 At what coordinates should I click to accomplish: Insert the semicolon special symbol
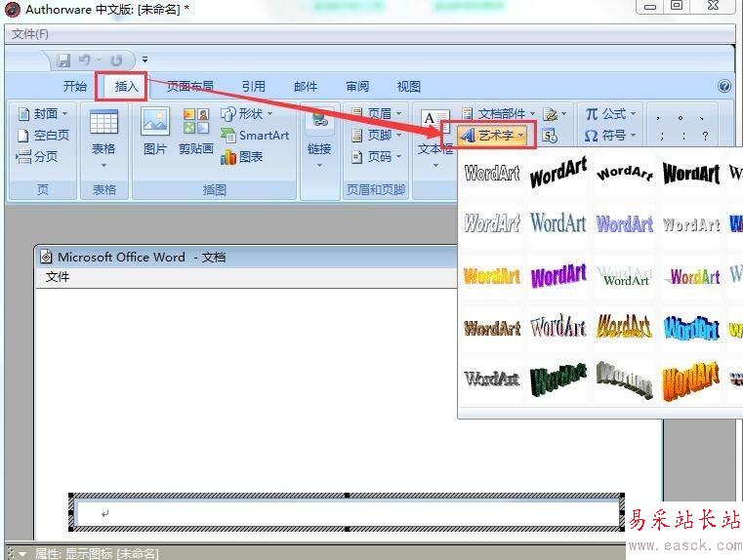point(662,136)
